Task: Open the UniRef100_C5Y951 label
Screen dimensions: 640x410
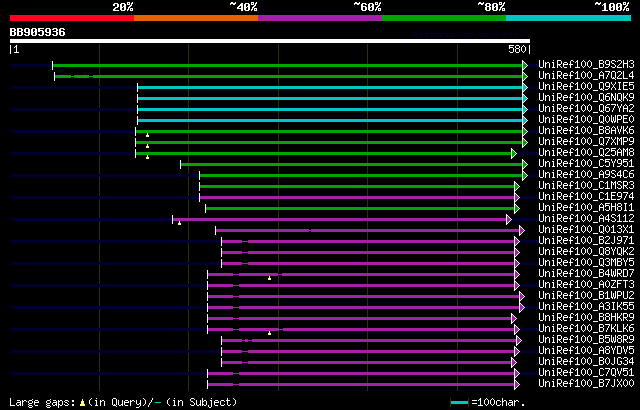Action: coord(586,164)
